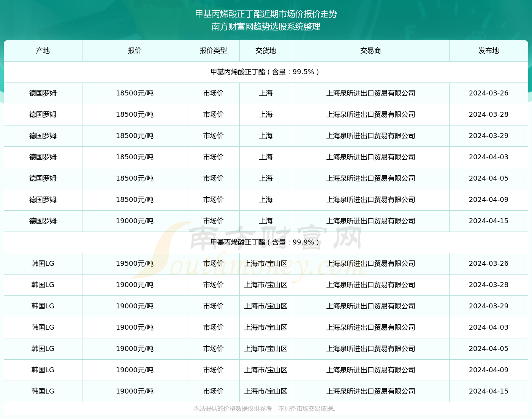The width and height of the screenshot is (532, 419).
Task: Click 上海市/宝山区 in 韩国LG 2024-04-09 row
Action: click(266, 370)
